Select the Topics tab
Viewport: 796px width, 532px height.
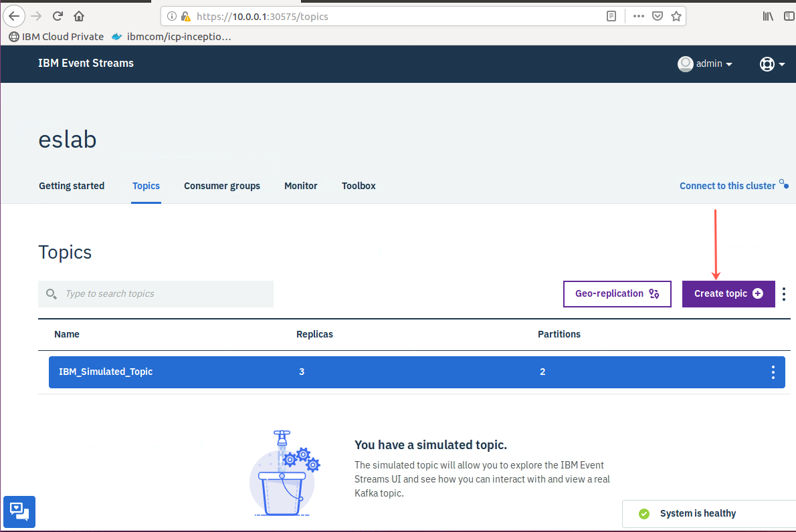[x=146, y=186]
